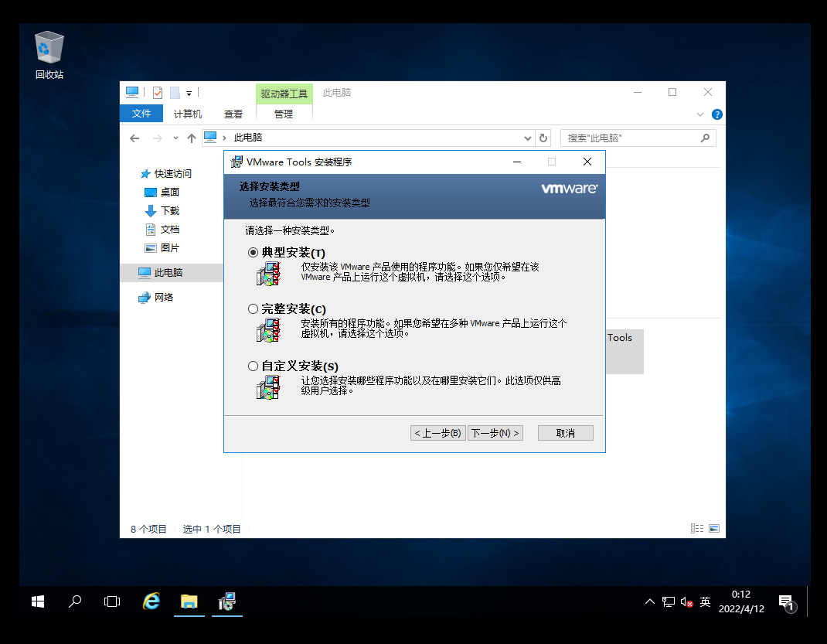
Task: Click the search magnifier icon in Explorer
Action: tap(705, 138)
